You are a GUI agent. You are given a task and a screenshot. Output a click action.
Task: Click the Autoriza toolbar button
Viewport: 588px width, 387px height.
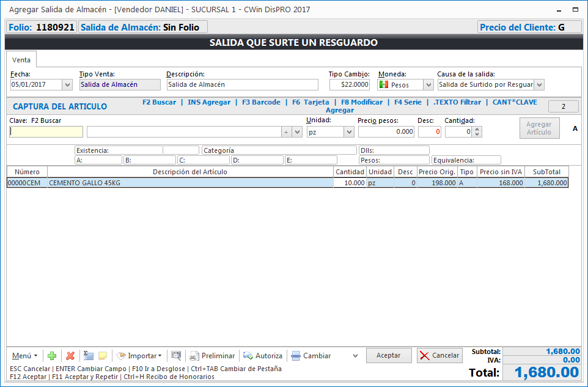coord(263,356)
